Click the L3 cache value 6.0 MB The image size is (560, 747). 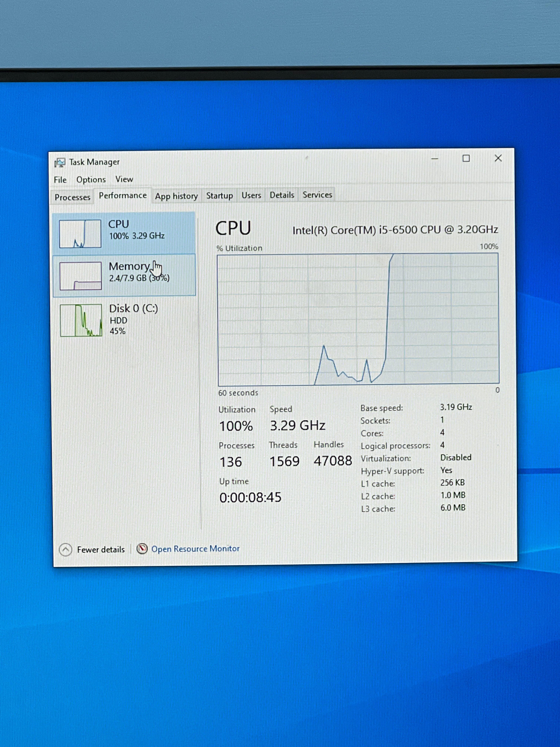453,508
